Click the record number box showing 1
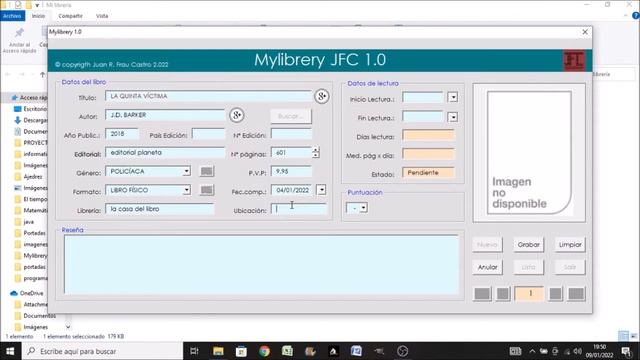640x360 pixels. tap(529, 293)
